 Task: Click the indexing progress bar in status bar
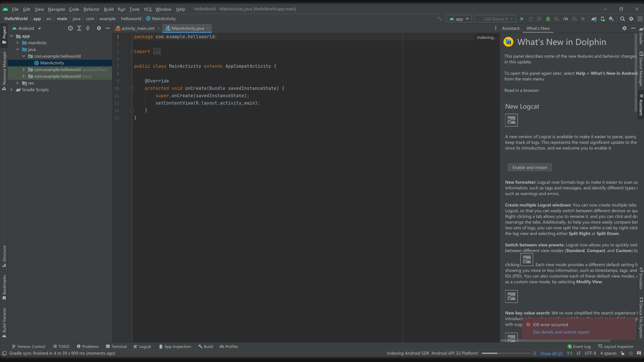[x=506, y=353]
